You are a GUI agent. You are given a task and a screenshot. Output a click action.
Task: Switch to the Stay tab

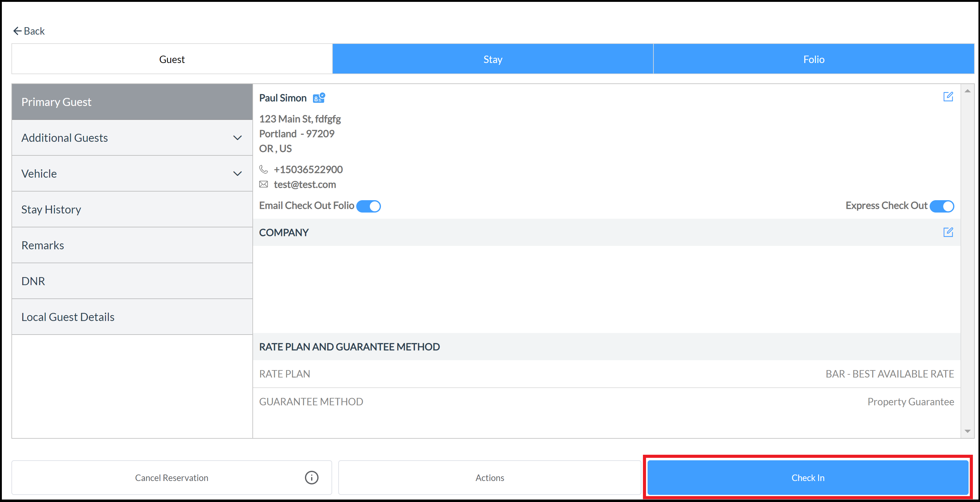(493, 59)
